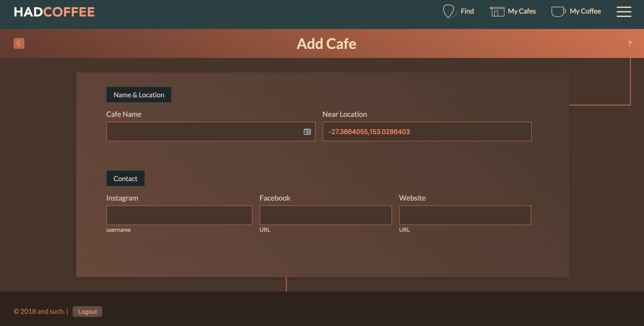The height and width of the screenshot is (326, 644).
Task: Click the My Coffee cup icon
Action: pyautogui.click(x=558, y=12)
